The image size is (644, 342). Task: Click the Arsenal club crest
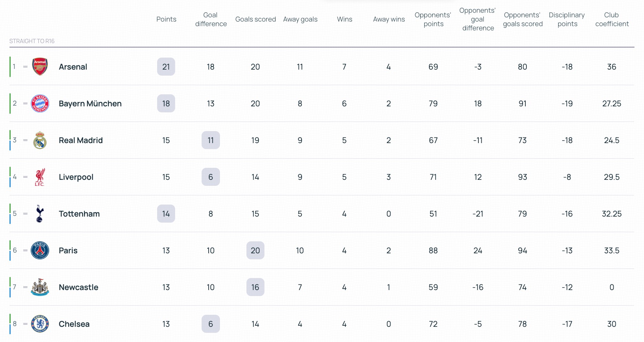pyautogui.click(x=40, y=67)
